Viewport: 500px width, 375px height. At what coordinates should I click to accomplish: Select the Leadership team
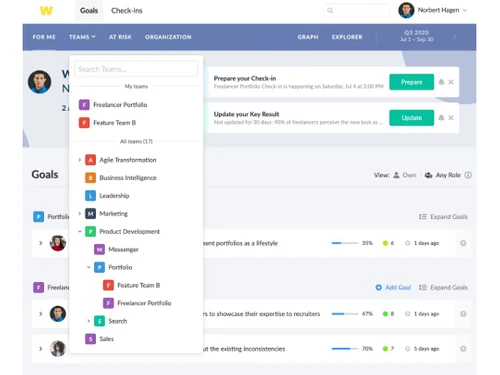(x=114, y=196)
